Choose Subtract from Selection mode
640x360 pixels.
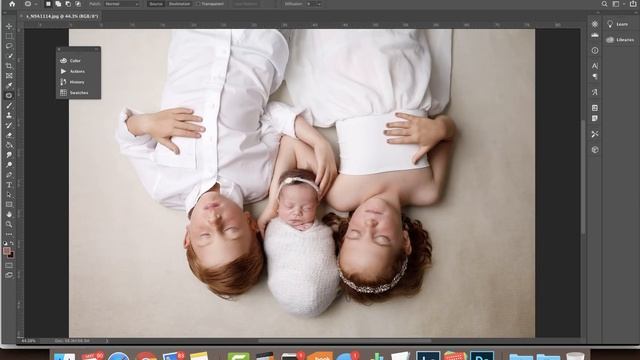pyautogui.click(x=68, y=4)
